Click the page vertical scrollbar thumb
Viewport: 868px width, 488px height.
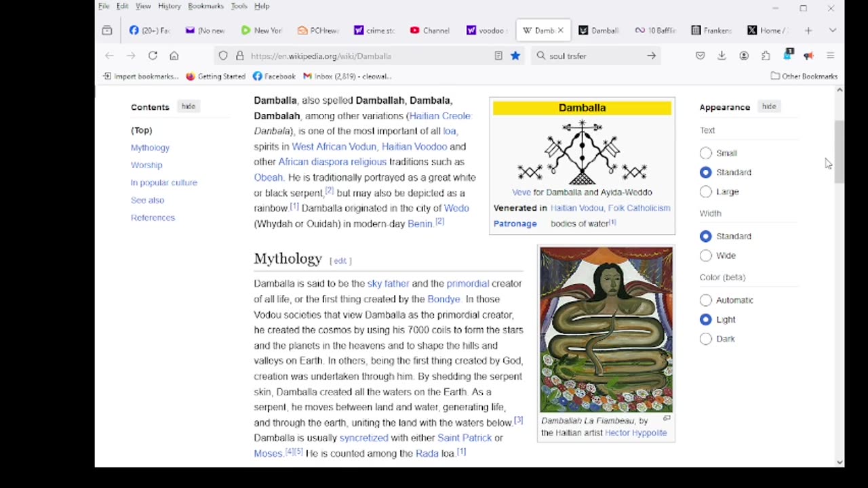tap(840, 152)
